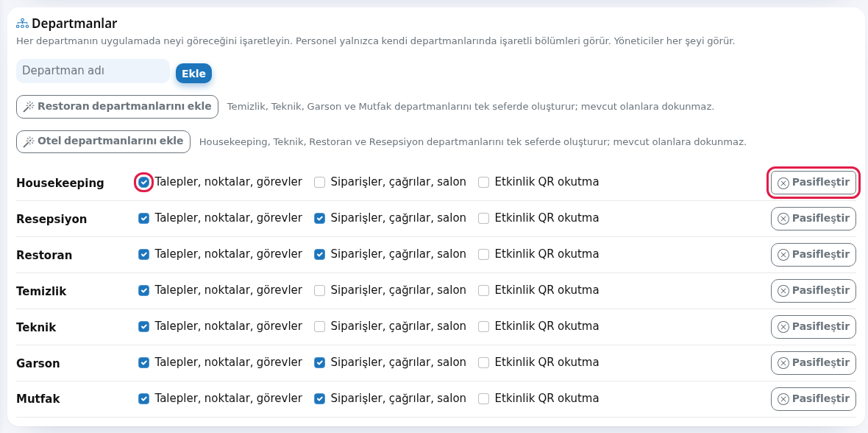Enable Etkinlik QR okutma for Garson
The image size is (868, 433).
click(x=484, y=363)
